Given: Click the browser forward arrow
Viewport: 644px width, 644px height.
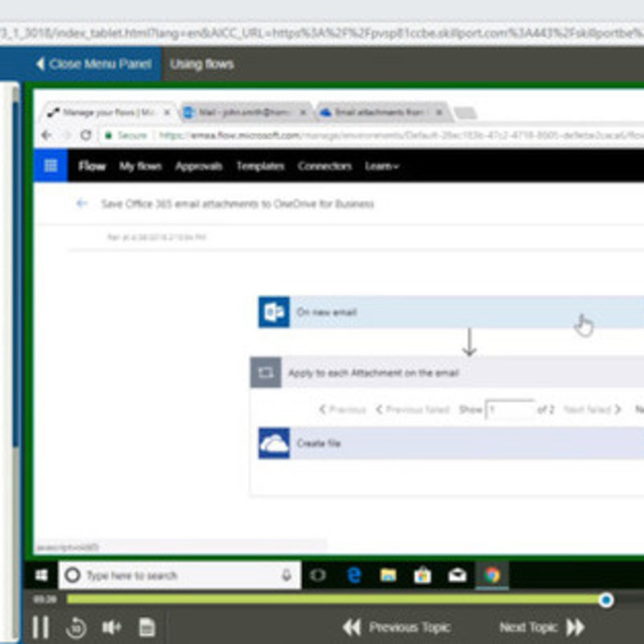Looking at the screenshot, I should [66, 135].
